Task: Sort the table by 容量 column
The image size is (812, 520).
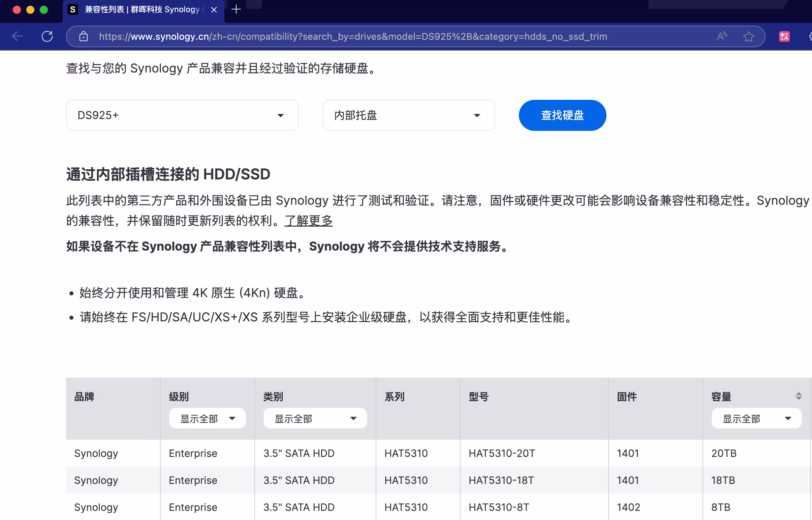Action: [x=798, y=396]
